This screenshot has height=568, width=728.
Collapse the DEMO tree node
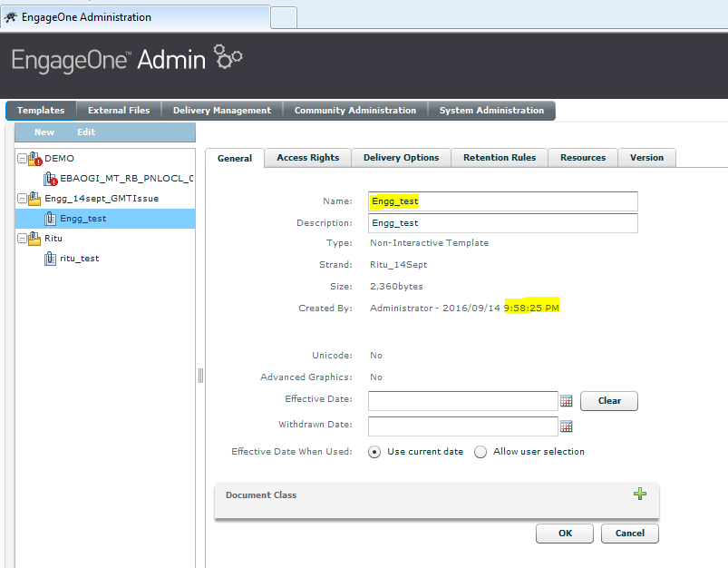pos(22,159)
